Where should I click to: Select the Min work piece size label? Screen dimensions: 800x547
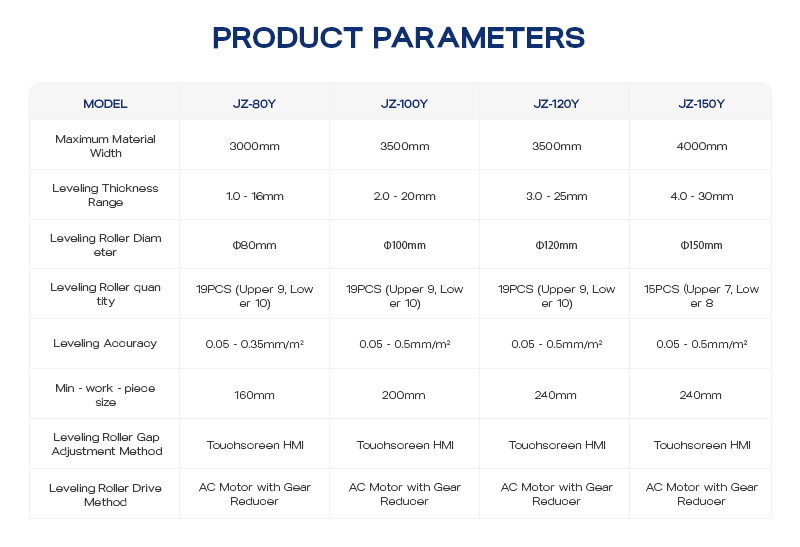[105, 394]
